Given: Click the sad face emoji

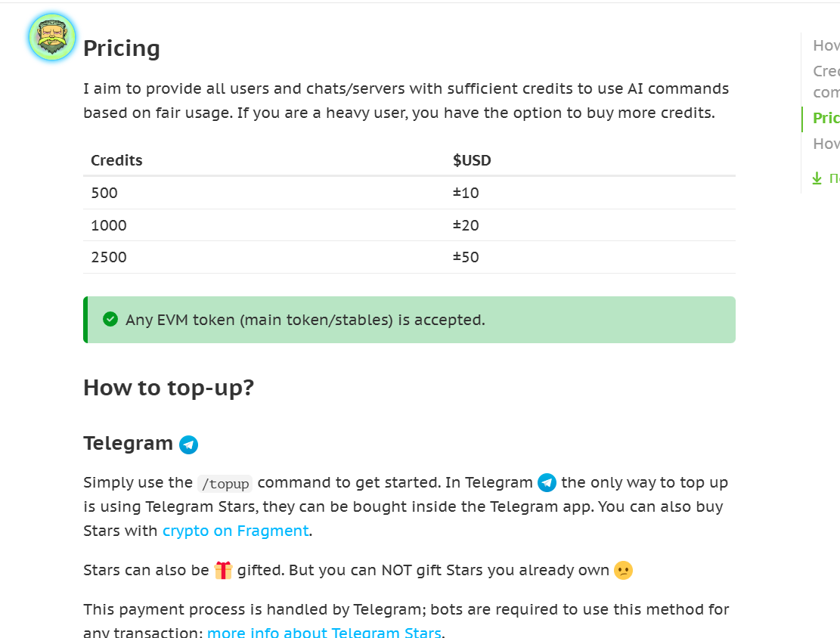Looking at the screenshot, I should [x=623, y=571].
